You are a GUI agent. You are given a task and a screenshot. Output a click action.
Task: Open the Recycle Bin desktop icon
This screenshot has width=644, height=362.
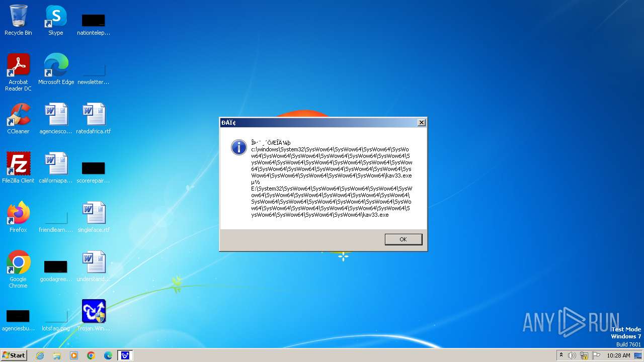pos(18,20)
